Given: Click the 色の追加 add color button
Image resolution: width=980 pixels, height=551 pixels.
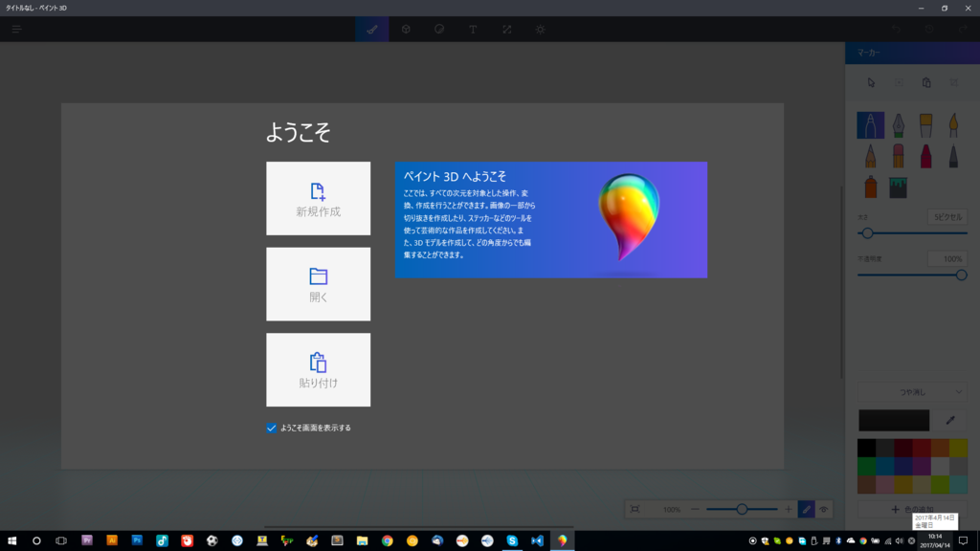Looking at the screenshot, I should point(912,509).
